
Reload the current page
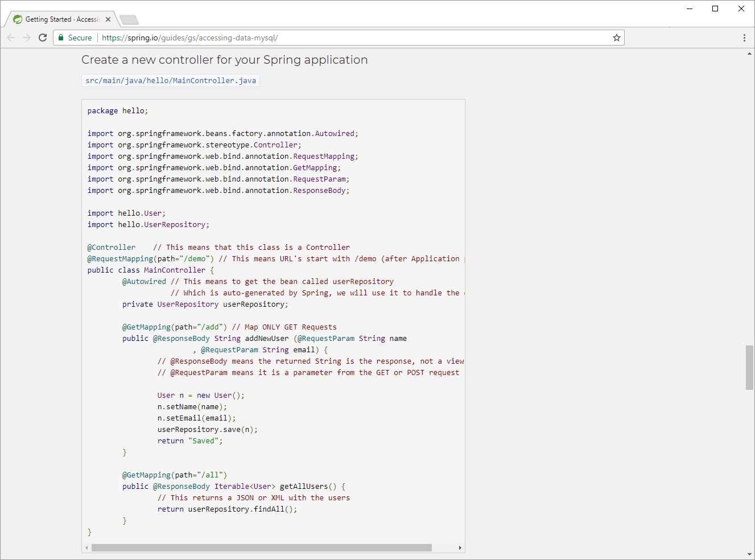click(x=43, y=38)
